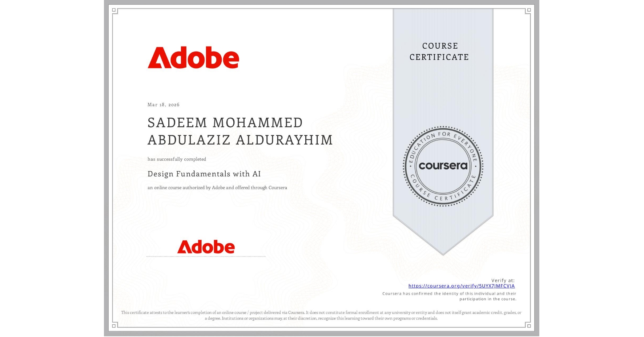Open the coursera.org verify link

pos(462,286)
